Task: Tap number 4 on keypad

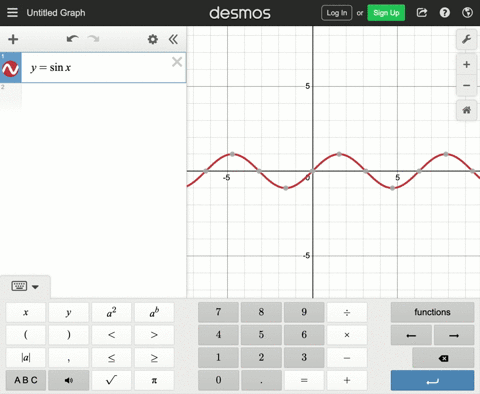Action: click(x=218, y=335)
